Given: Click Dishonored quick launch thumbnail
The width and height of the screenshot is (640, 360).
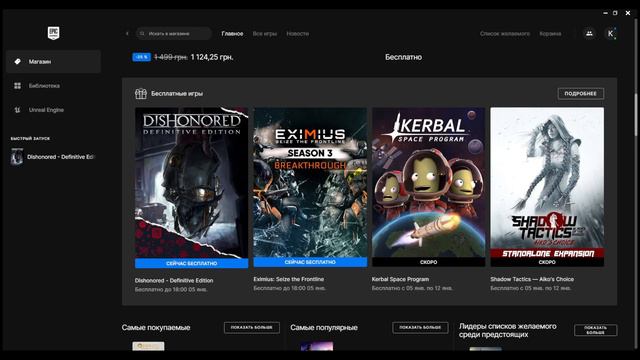Looking at the screenshot, I should (x=17, y=157).
